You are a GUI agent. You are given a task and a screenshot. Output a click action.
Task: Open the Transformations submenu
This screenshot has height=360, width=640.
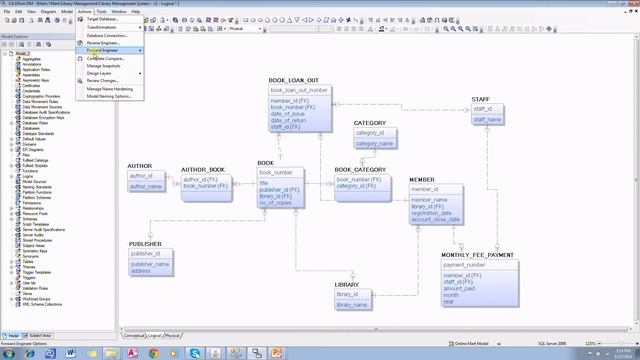pyautogui.click(x=110, y=27)
